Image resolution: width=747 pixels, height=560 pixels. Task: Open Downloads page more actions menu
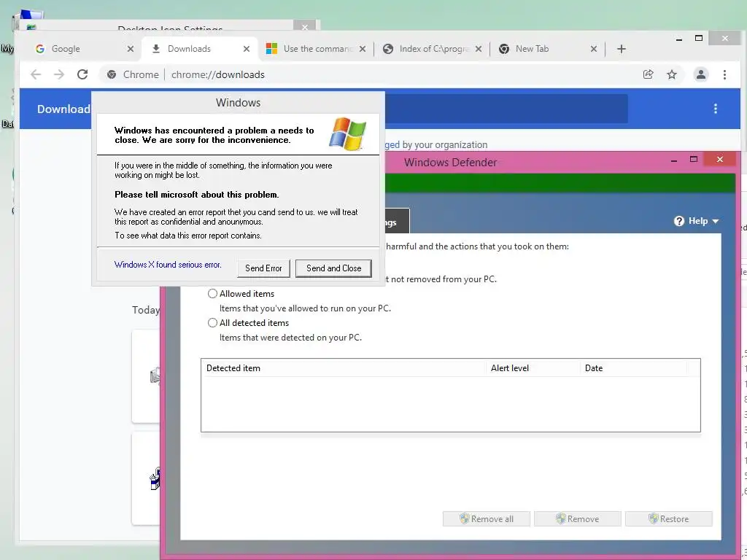(716, 109)
